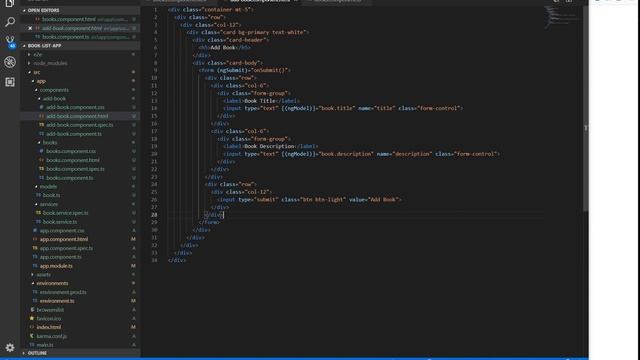Image resolution: width=640 pixels, height=360 pixels.
Task: Collapse the models folder
Action: [x=36, y=187]
